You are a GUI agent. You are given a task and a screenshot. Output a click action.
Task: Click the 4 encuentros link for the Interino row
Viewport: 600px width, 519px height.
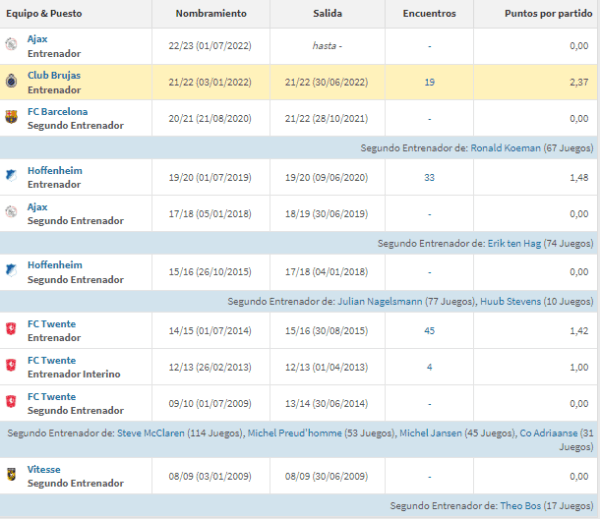429,367
